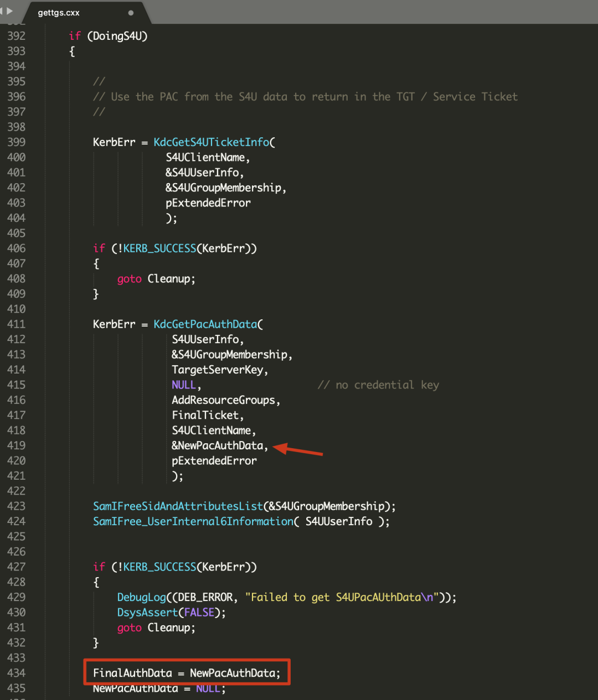
Task: Switch to the gettgs.cxx tab
Action: point(59,13)
